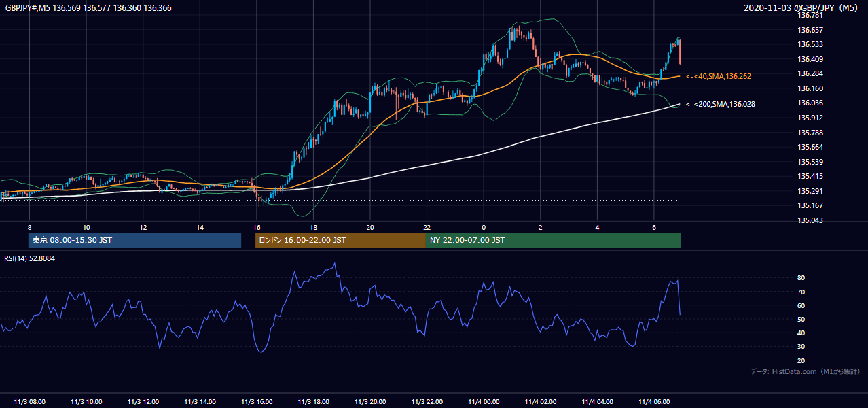868x408 pixels.
Task: Click price axis label 135.167
Action: click(x=811, y=205)
